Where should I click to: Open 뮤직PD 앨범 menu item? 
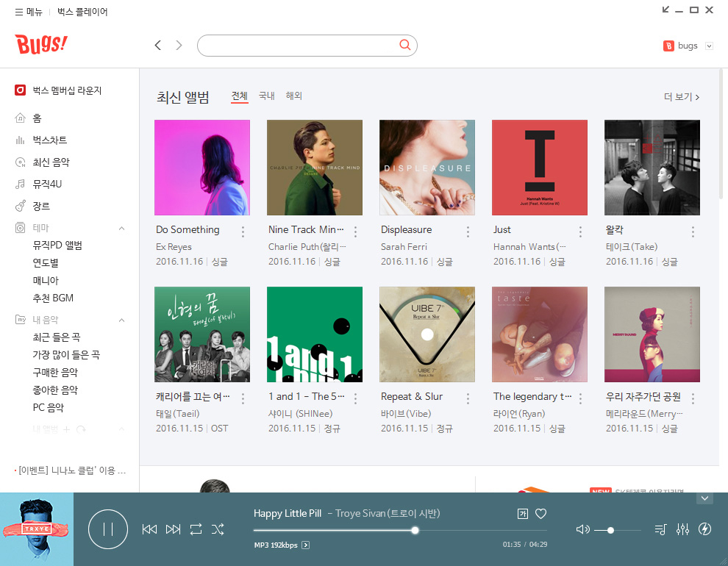(57, 246)
